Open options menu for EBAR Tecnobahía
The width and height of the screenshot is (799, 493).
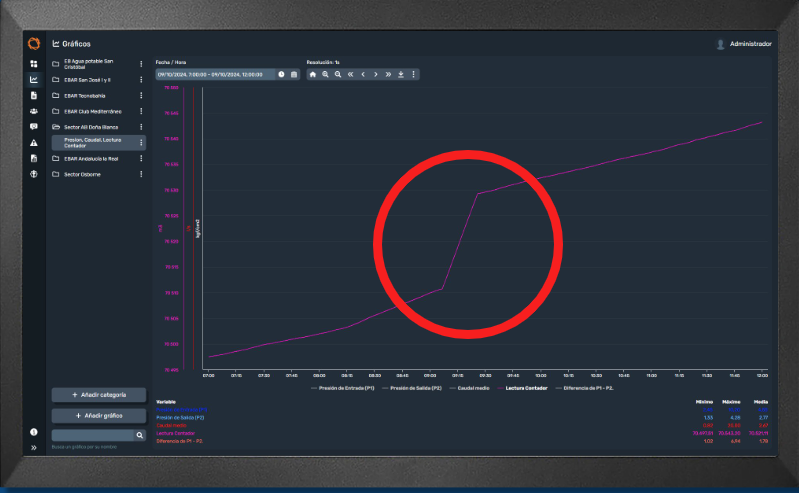coord(141,96)
